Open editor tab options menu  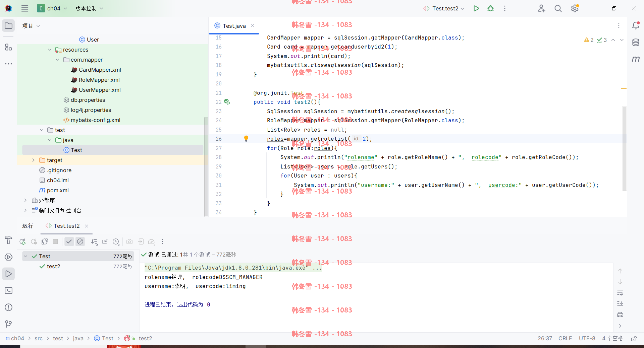point(619,25)
